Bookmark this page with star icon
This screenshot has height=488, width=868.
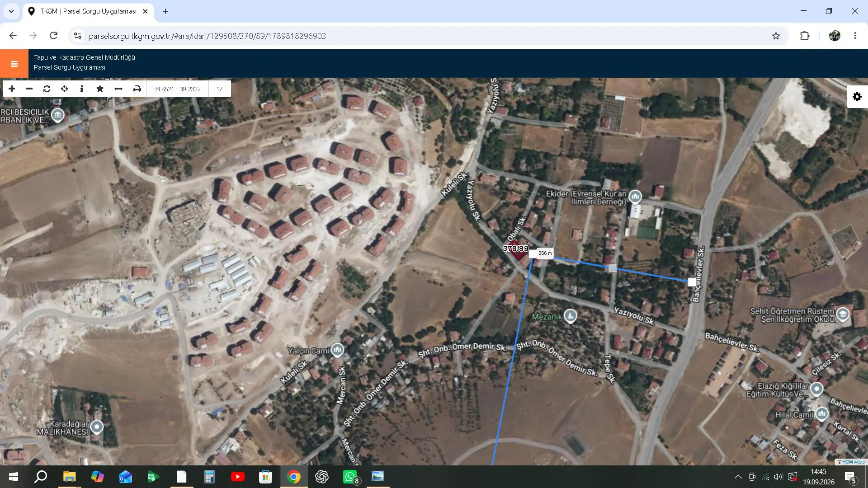tap(776, 36)
